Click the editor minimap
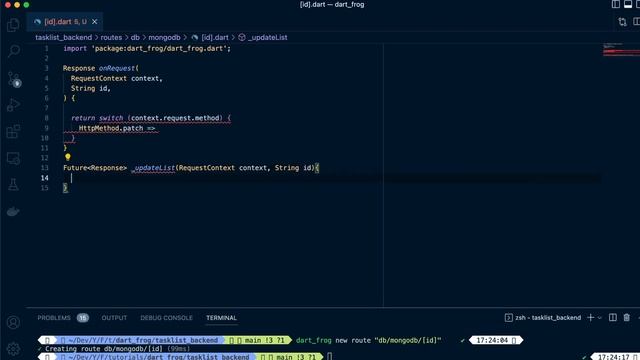 click(621, 49)
